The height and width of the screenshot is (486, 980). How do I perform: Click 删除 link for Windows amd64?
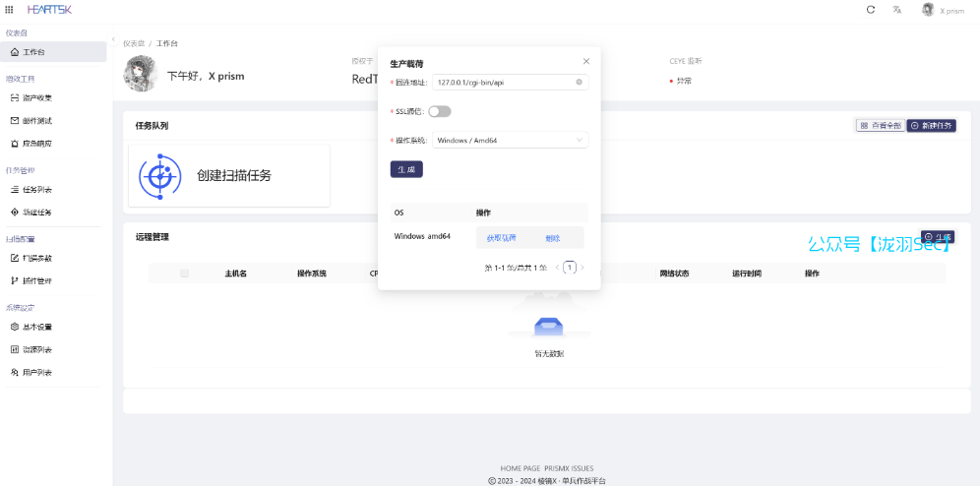coord(552,238)
